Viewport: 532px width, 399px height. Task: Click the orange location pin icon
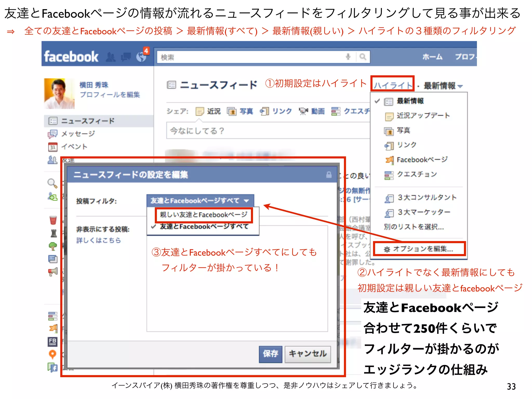[x=52, y=354]
